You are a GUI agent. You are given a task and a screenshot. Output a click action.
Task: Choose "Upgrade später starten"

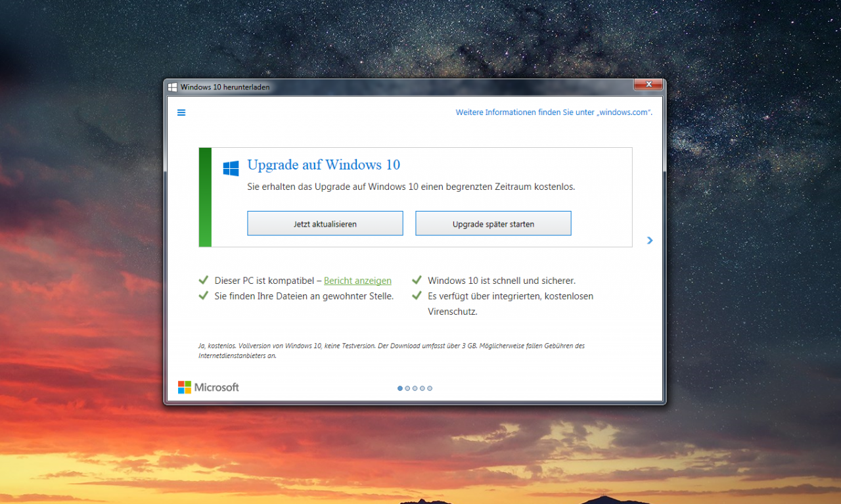click(493, 223)
